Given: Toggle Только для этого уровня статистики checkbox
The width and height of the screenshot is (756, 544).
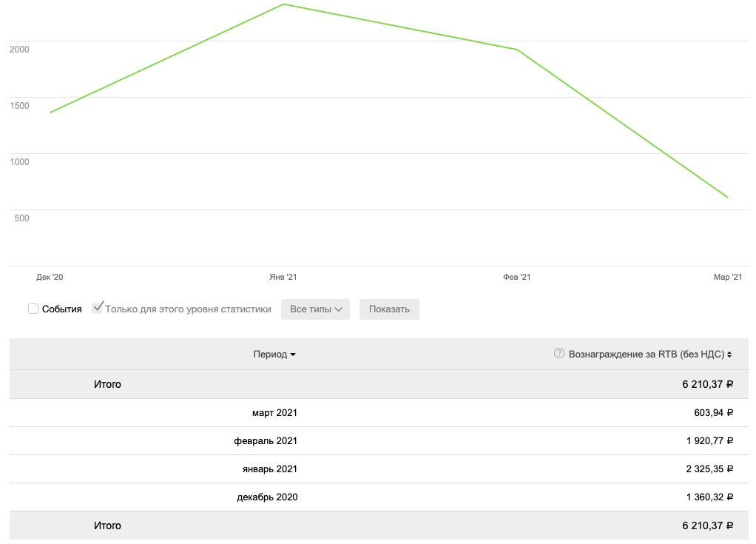Looking at the screenshot, I should tap(97, 308).
